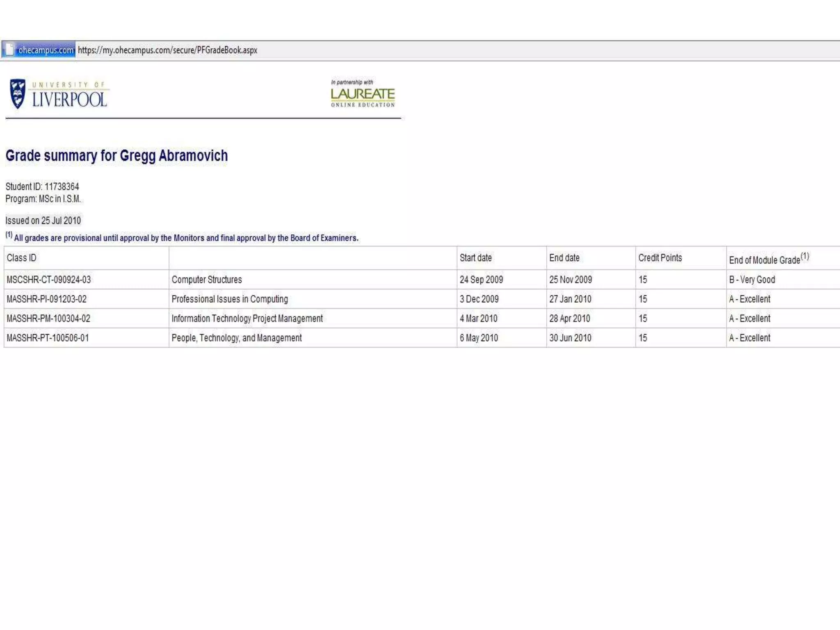Click the B - Very Good grade
Image resolution: width=840 pixels, height=630 pixels.
click(752, 280)
